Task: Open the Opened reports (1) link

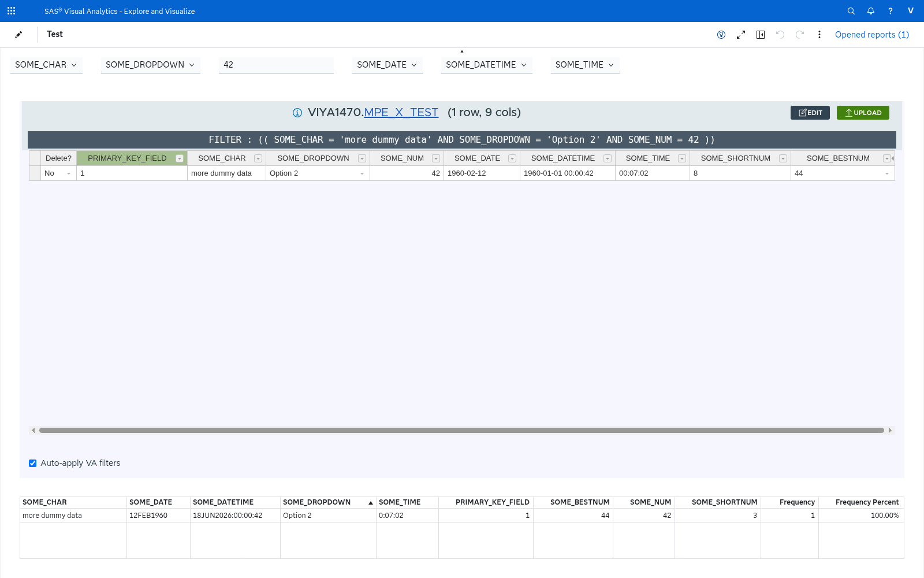Action: click(872, 35)
